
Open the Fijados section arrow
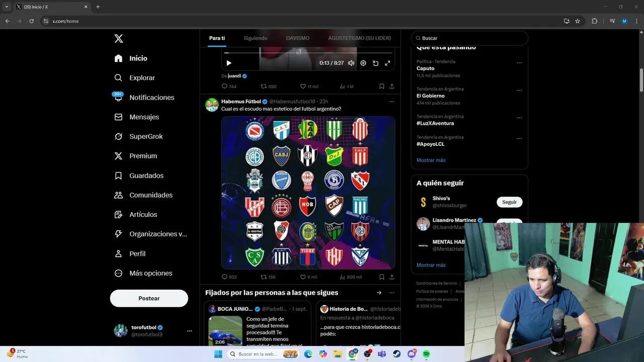379,293
